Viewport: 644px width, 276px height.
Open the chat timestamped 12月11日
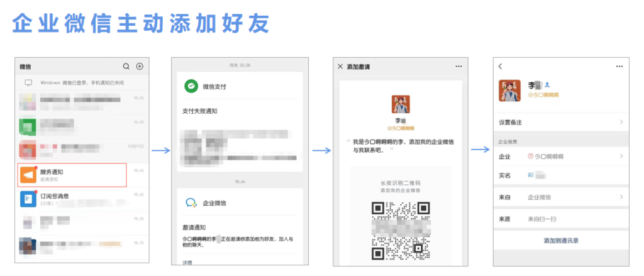pyautogui.click(x=82, y=150)
